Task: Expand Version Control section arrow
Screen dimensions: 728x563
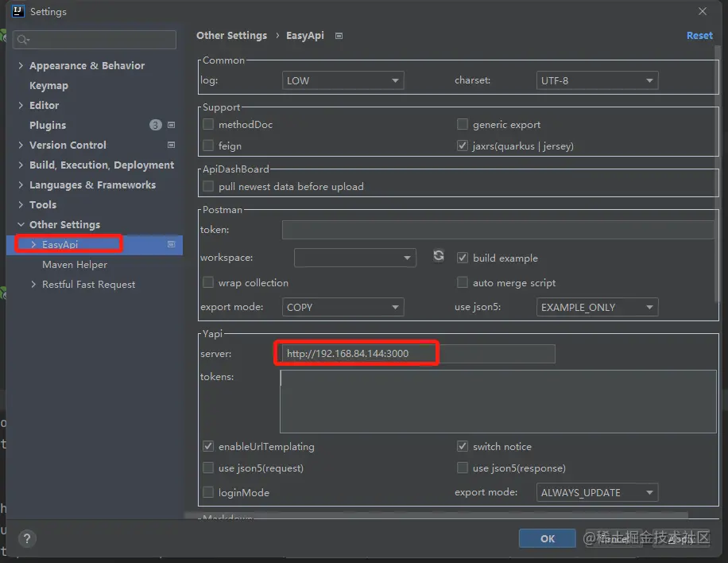Action: coord(21,145)
